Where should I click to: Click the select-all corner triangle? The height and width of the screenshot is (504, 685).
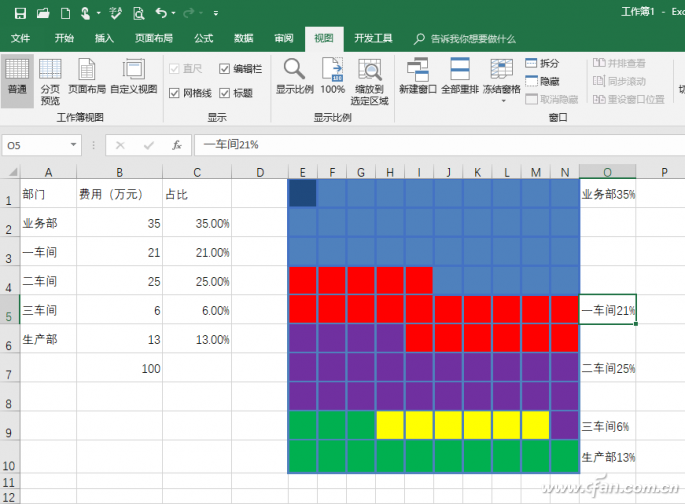point(12,172)
